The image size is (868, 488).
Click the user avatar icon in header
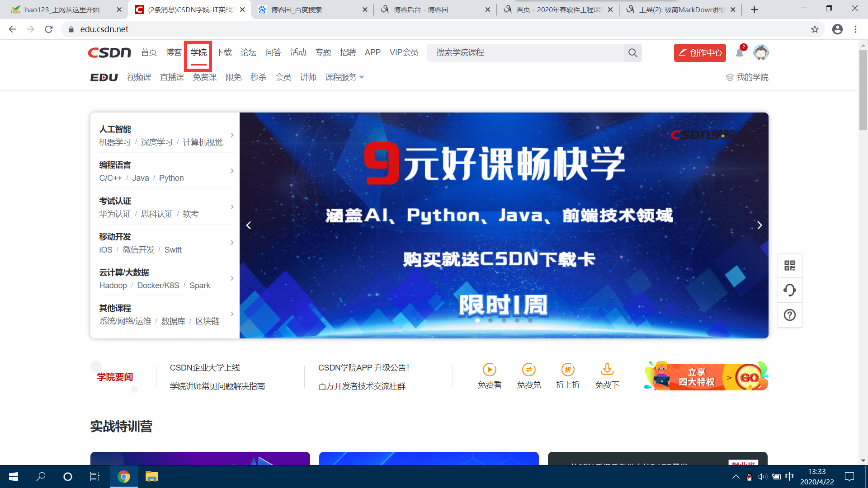tap(761, 53)
